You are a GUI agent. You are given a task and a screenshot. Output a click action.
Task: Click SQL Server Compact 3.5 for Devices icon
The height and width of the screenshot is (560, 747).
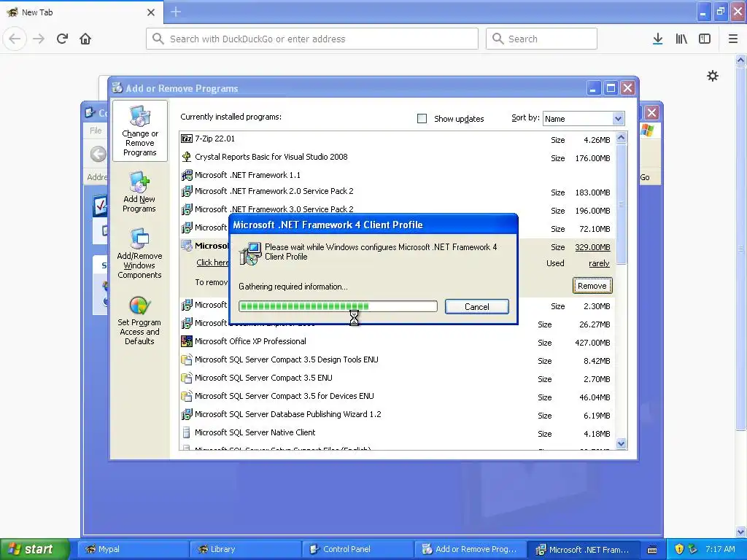point(187,396)
